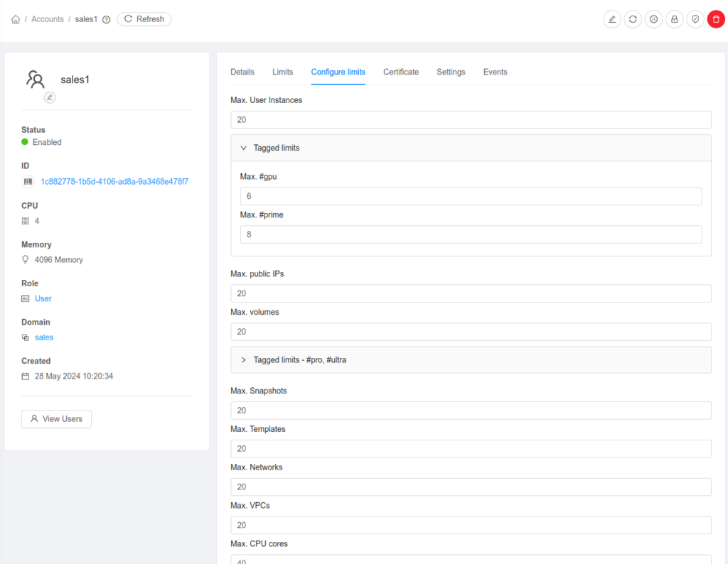Click the '4096 Memory' value
This screenshot has width=728, height=564.
click(x=58, y=260)
